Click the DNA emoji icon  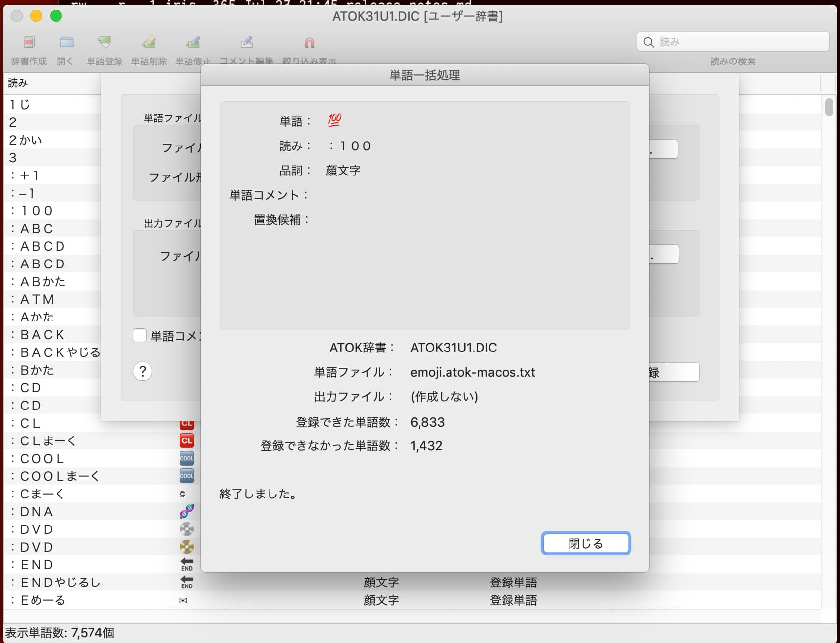click(x=187, y=511)
